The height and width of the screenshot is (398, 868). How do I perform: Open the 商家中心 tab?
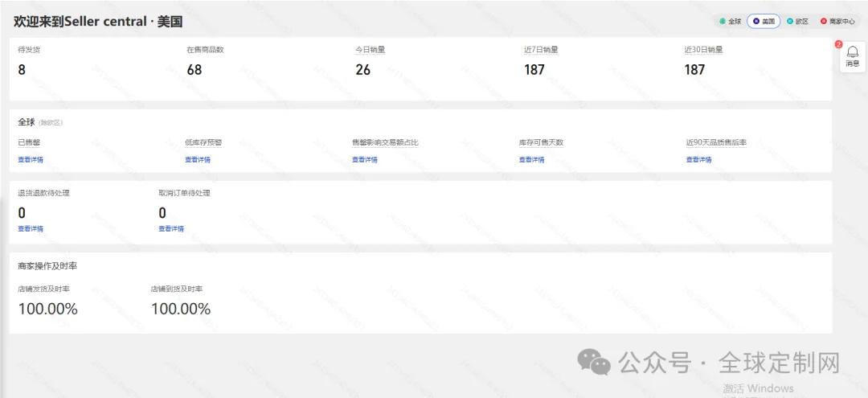(837, 22)
